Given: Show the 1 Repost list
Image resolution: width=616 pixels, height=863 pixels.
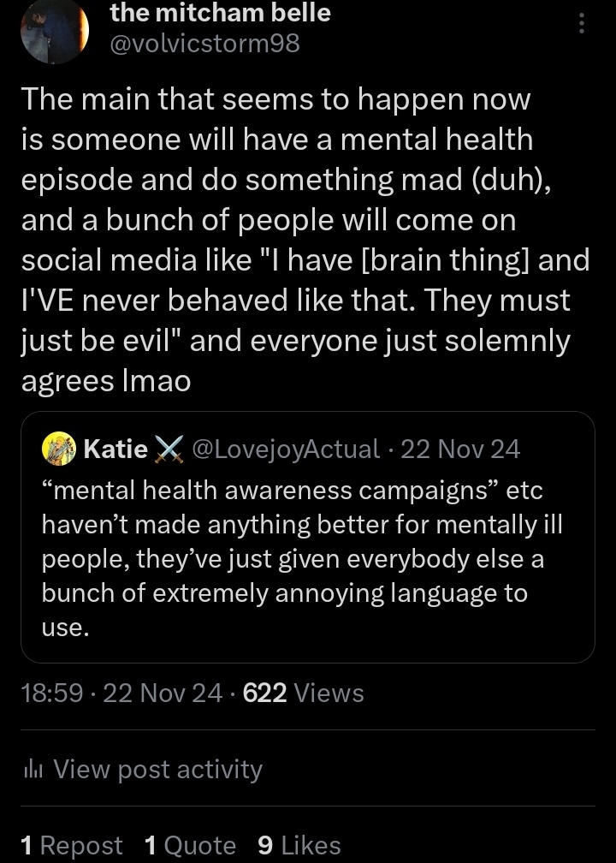Looking at the screenshot, I should pos(71,846).
